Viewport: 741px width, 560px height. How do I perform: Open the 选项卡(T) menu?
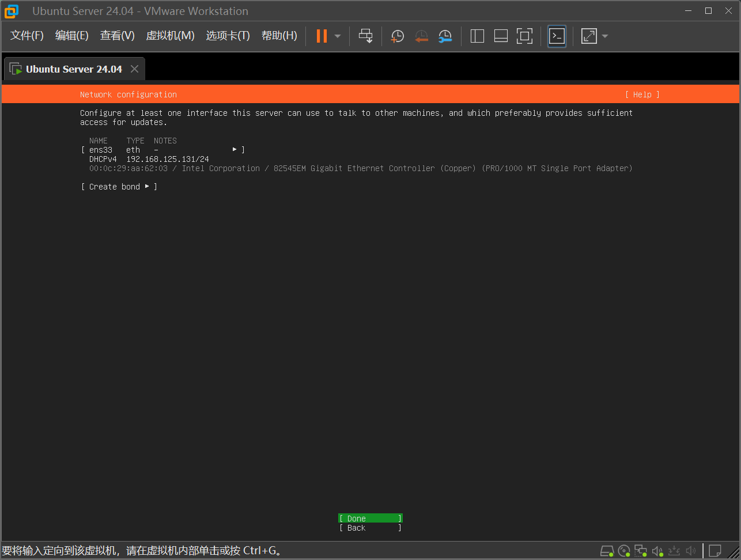point(228,36)
